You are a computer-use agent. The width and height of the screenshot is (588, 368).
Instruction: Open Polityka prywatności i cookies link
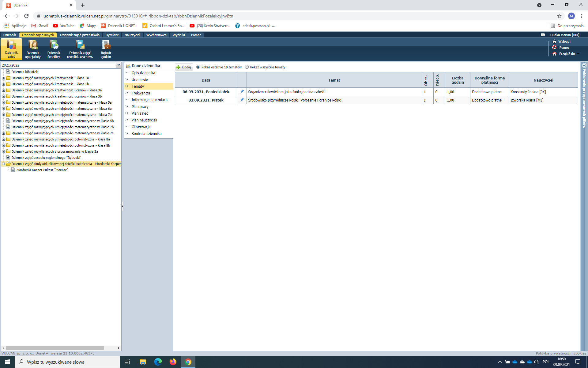pyautogui.click(x=561, y=353)
